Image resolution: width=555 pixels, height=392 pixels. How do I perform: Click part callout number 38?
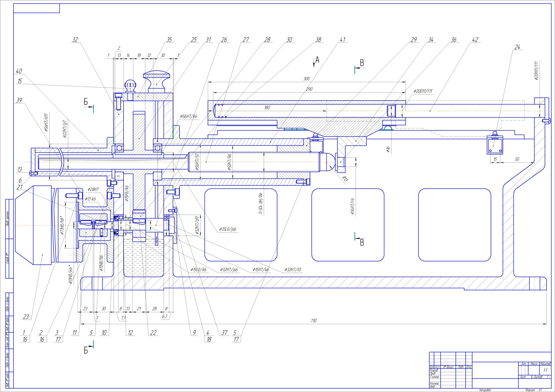pyautogui.click(x=318, y=40)
